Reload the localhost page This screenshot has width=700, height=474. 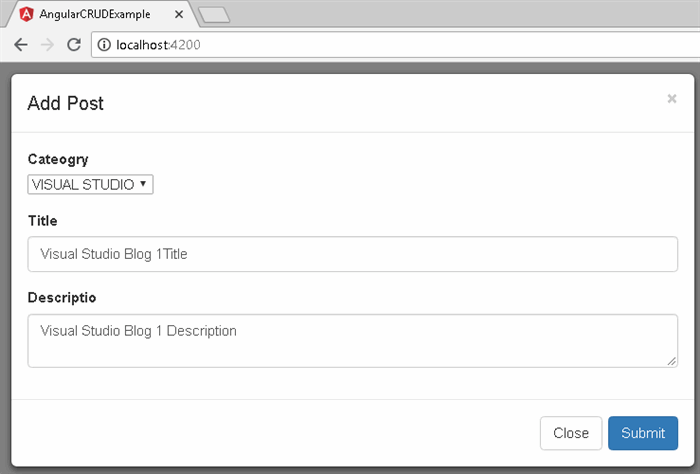[74, 45]
